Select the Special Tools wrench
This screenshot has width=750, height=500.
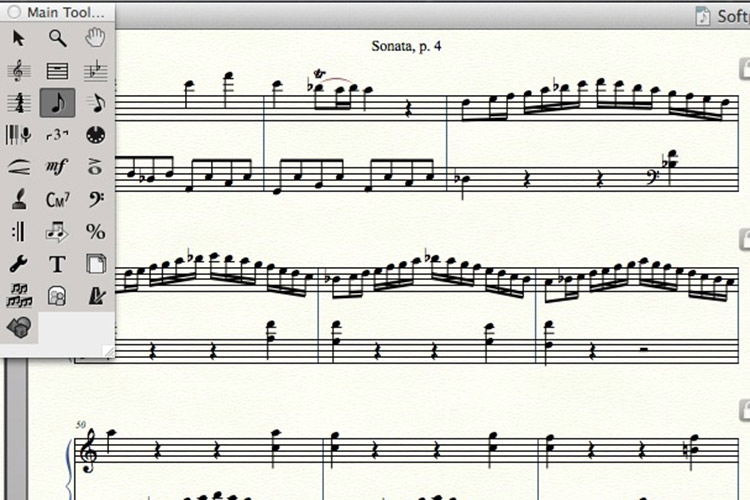point(19,264)
